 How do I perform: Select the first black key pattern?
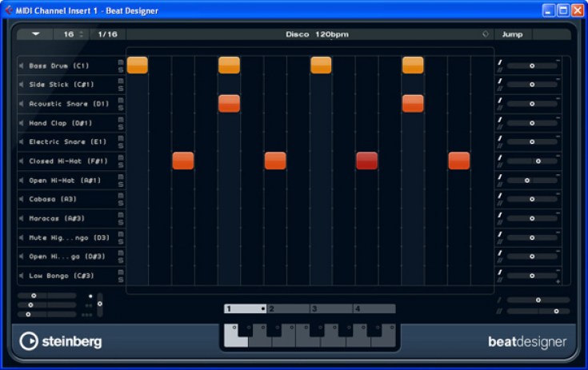246,330
